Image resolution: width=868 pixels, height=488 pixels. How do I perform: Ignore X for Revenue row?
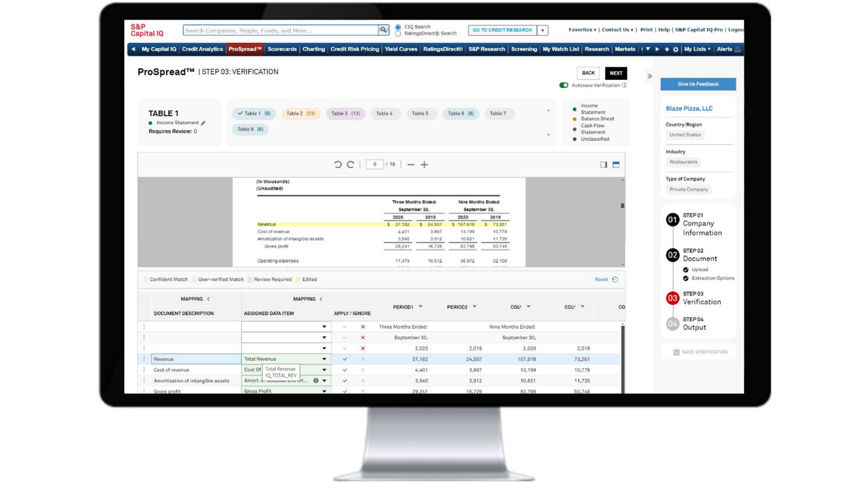[x=363, y=359]
